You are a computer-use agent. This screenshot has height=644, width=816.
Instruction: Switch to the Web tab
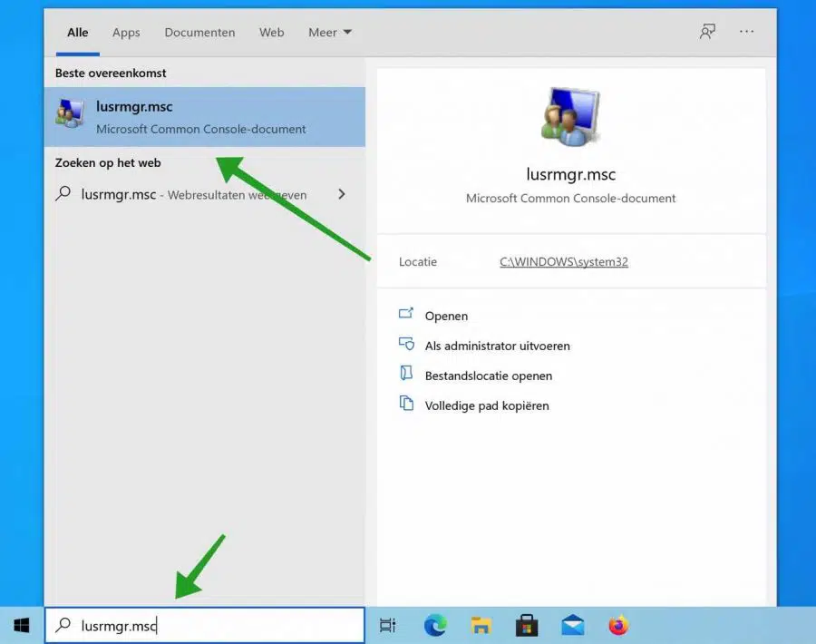point(272,33)
